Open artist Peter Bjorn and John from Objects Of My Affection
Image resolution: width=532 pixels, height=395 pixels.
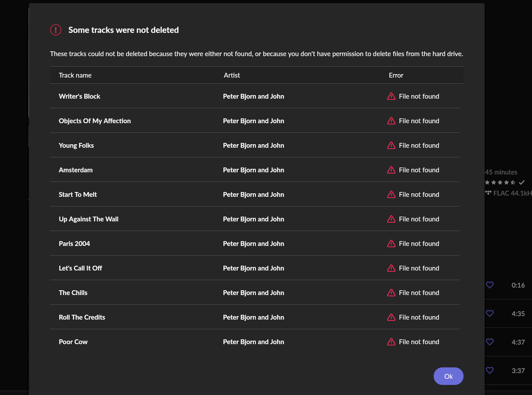pos(253,121)
